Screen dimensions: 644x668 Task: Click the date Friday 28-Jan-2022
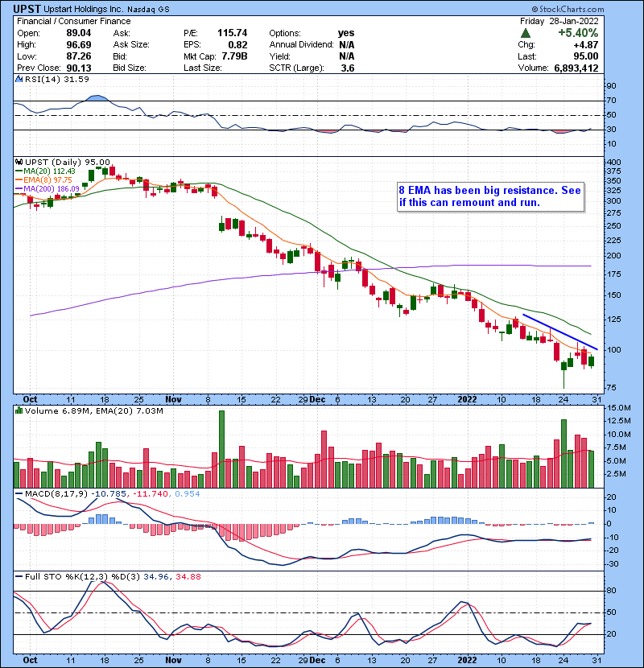point(559,21)
